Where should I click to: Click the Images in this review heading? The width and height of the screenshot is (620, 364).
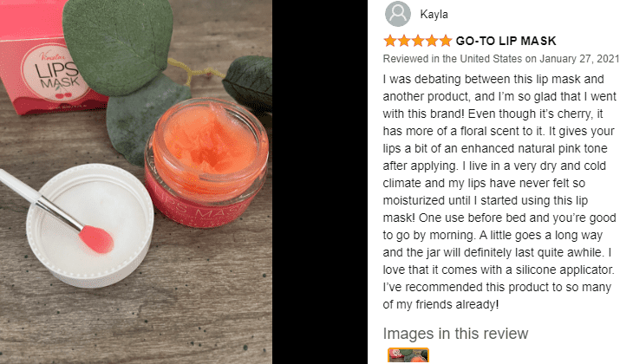455,334
